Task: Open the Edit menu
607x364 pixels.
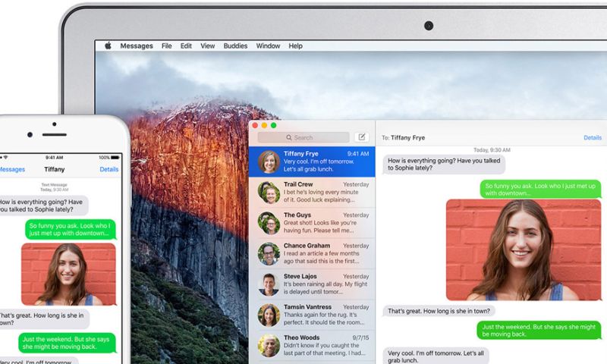Action: tap(186, 45)
